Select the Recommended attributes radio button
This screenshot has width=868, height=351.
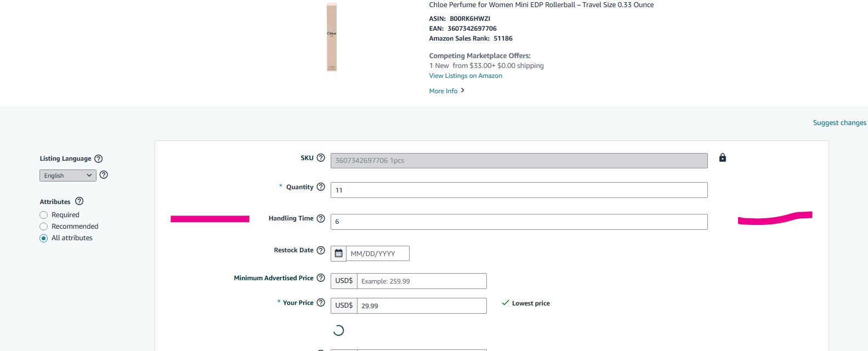click(x=44, y=227)
